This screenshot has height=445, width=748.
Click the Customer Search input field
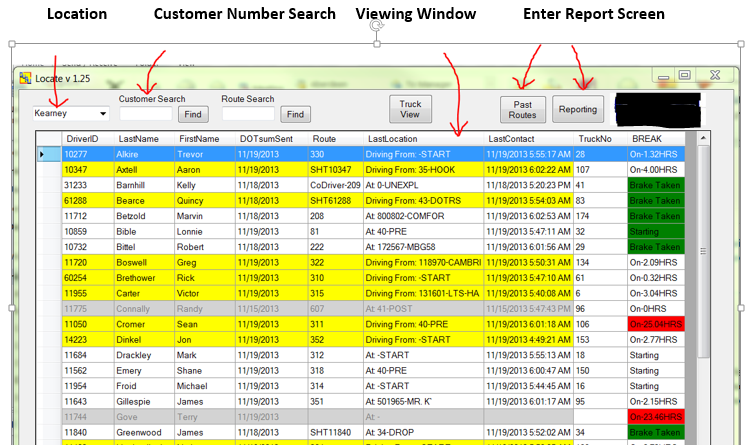[x=145, y=114]
